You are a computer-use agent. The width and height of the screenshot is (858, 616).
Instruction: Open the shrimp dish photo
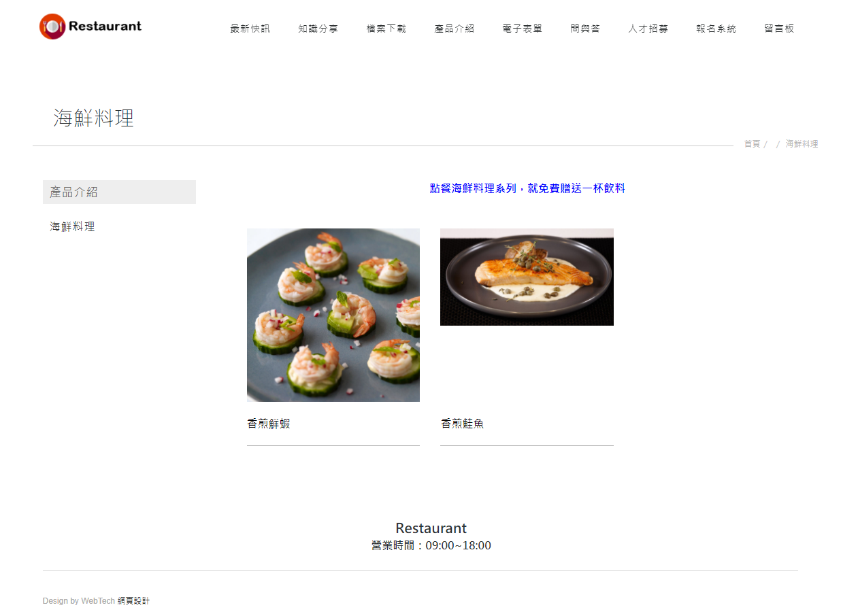tap(333, 315)
